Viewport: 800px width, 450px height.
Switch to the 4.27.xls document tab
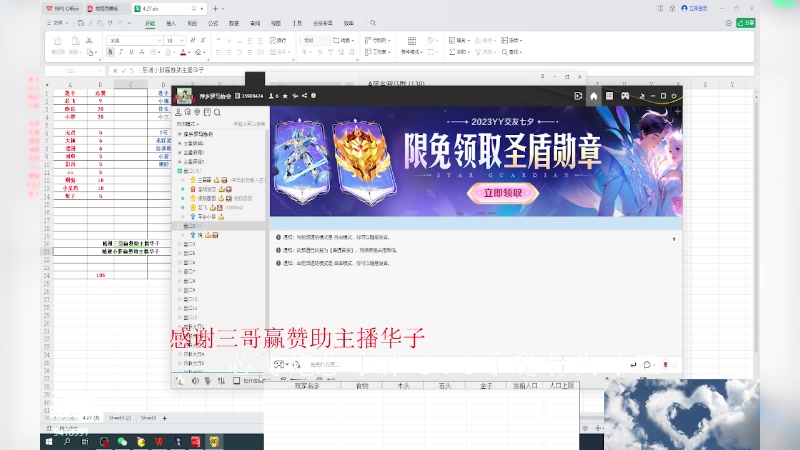[x=168, y=9]
